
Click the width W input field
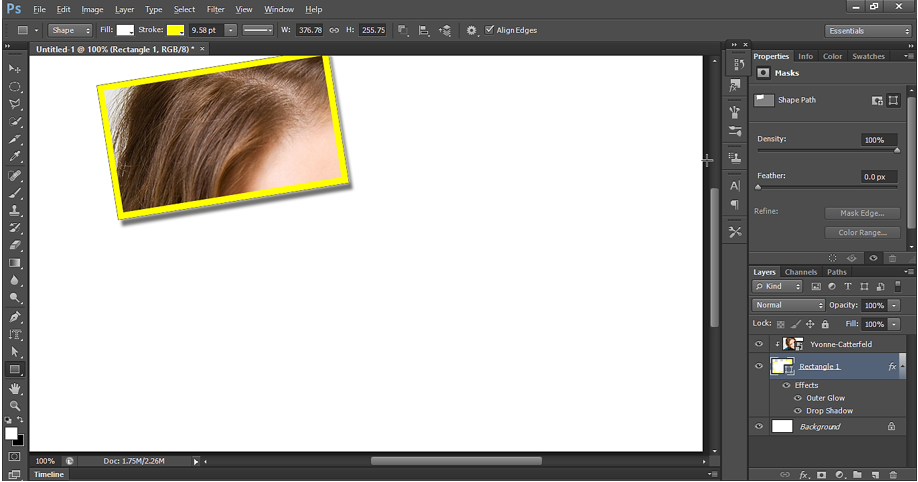(310, 30)
